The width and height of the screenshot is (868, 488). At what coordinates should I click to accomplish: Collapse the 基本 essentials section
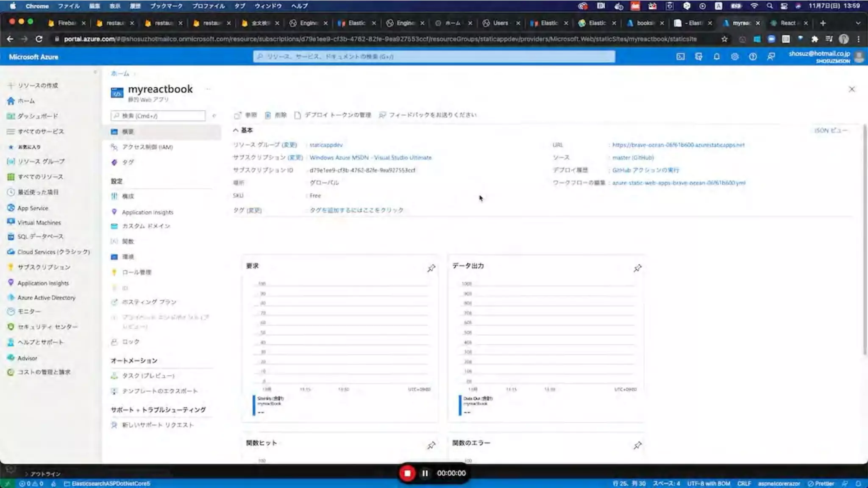pos(236,130)
